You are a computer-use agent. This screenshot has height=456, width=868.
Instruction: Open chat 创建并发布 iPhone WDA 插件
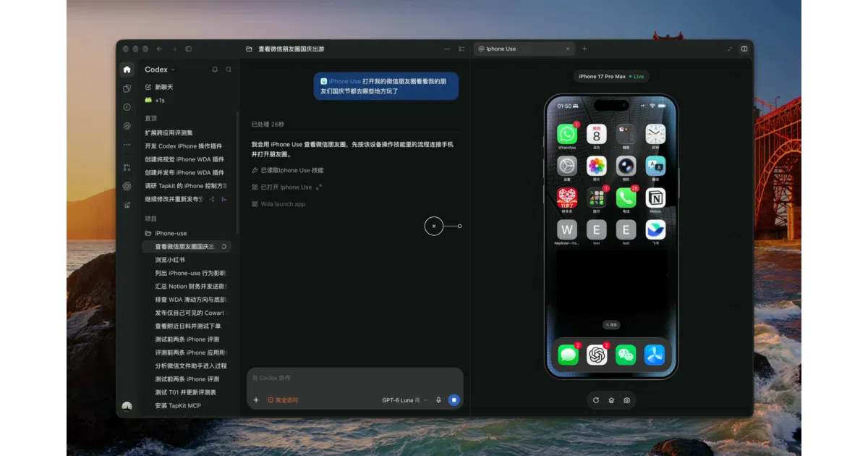pyautogui.click(x=184, y=172)
